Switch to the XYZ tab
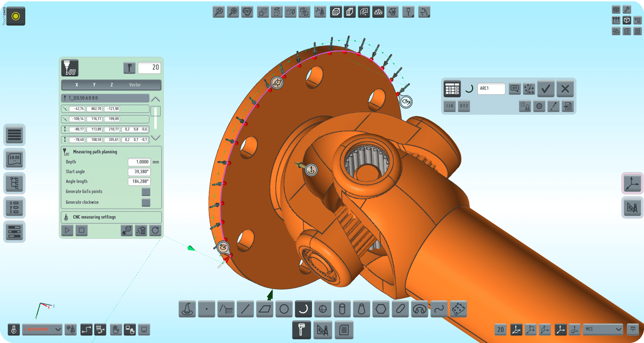This screenshot has width=644, height=343. click(x=464, y=106)
